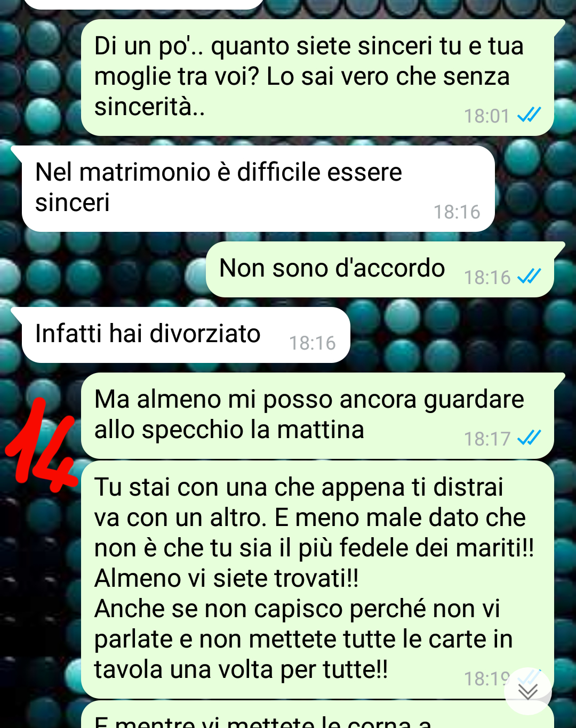Select the "Non sono d'accordo" bubble
The image size is (576, 728).
[x=380, y=269]
